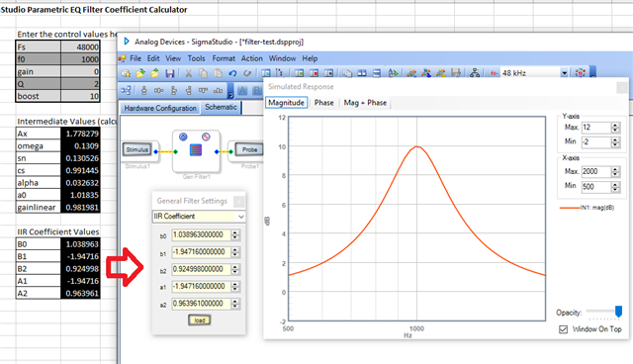Click the Open Project folder icon
633x364 pixels.
click(140, 73)
